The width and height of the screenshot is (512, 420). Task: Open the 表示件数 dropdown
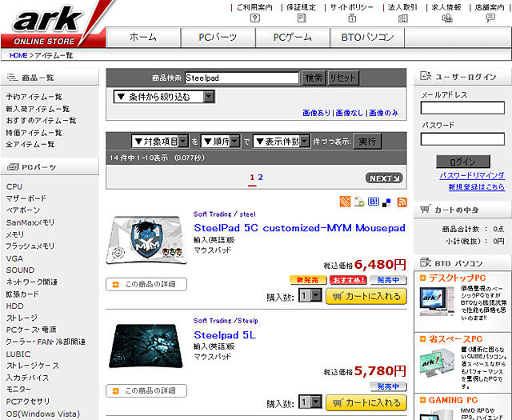coord(281,142)
